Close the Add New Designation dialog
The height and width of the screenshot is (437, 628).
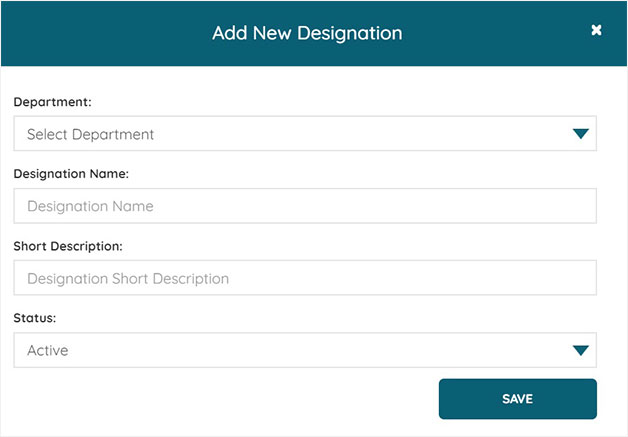point(596,30)
